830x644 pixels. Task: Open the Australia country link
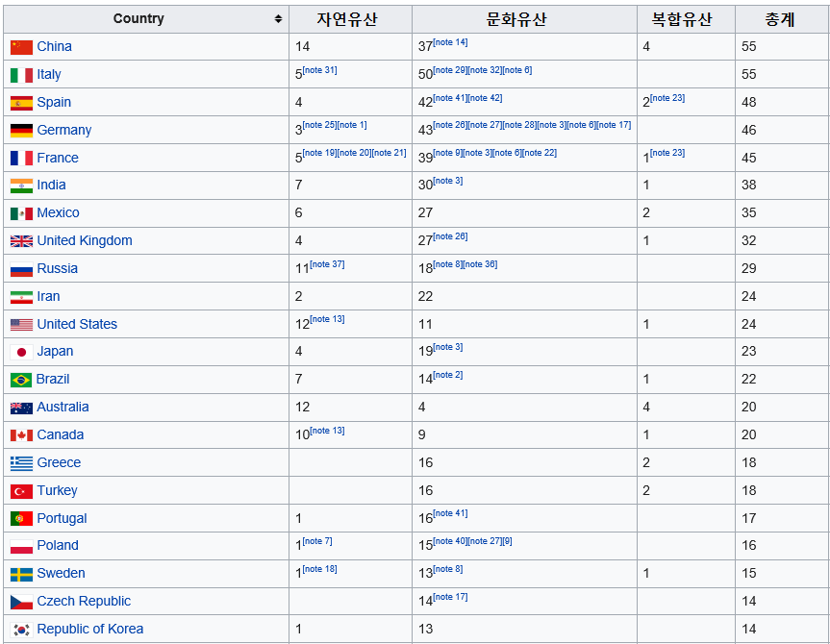tap(63, 407)
